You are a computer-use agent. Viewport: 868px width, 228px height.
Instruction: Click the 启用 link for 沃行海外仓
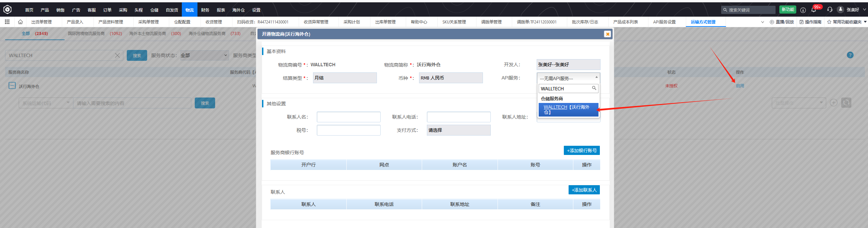pyautogui.click(x=740, y=86)
